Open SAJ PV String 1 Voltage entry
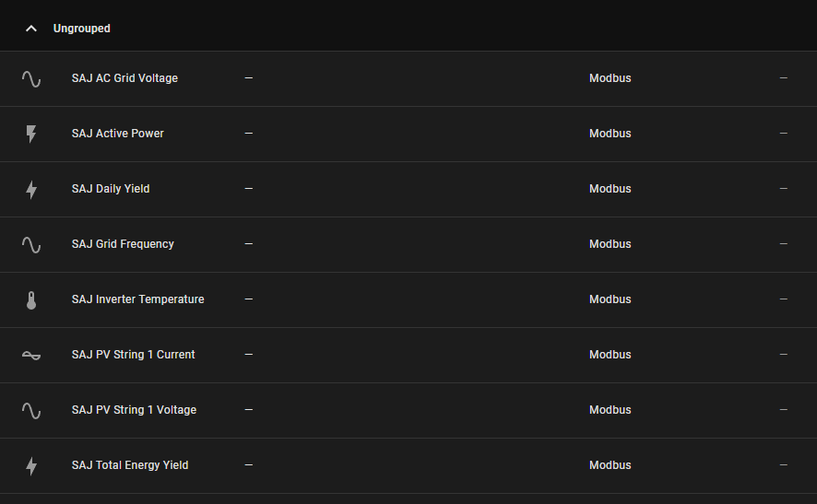 [134, 410]
